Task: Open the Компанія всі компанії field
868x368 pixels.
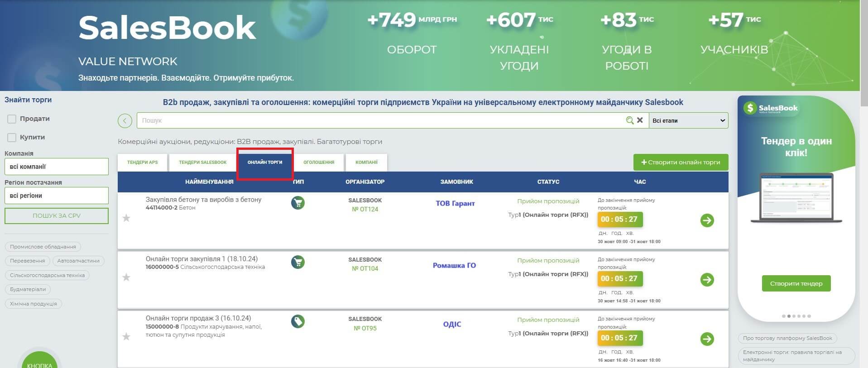Action: [57, 167]
